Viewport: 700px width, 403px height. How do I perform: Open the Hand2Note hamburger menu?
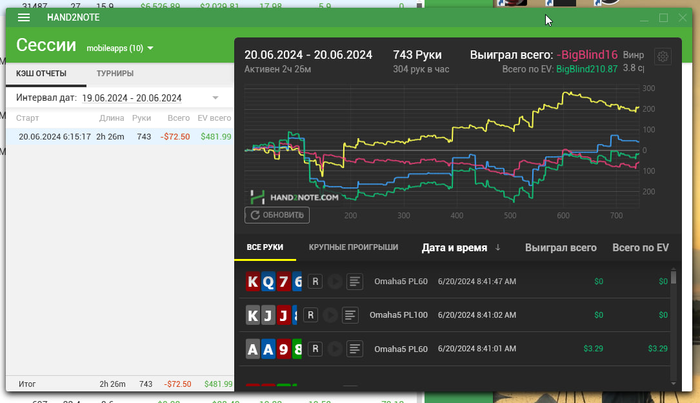point(24,17)
